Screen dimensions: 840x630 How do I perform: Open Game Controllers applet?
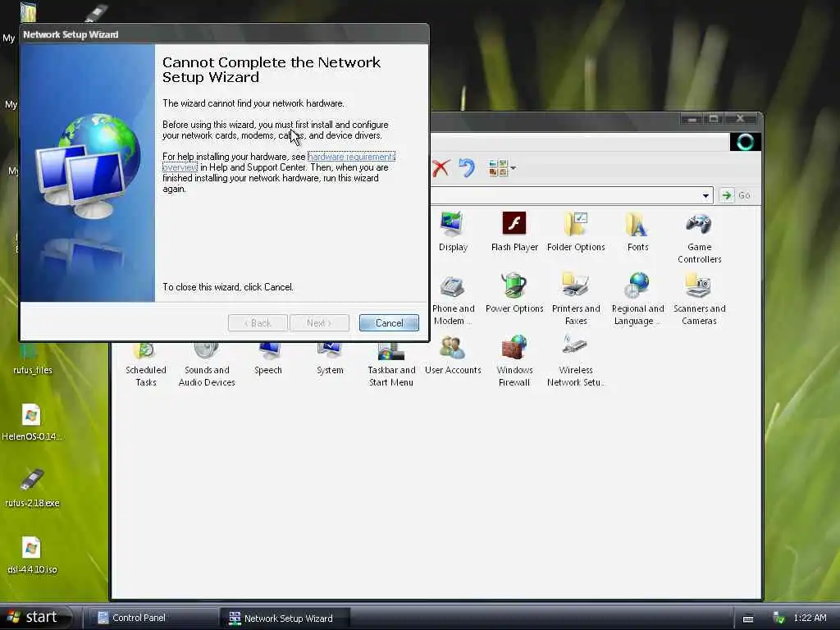(699, 238)
